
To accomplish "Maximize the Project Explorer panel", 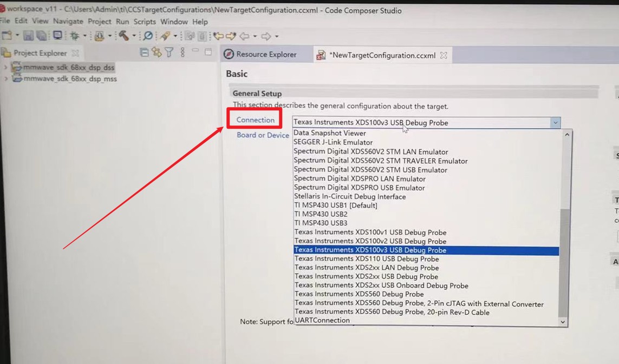I will [208, 52].
